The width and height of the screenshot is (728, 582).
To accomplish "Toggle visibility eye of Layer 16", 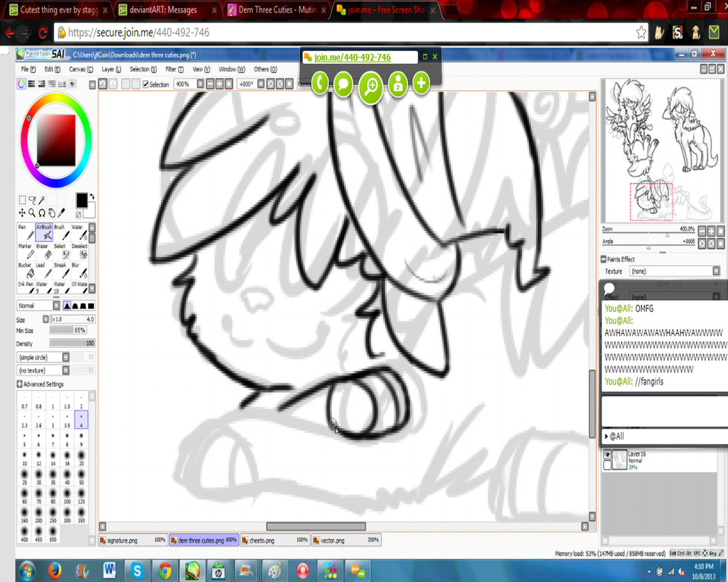I will pos(607,455).
